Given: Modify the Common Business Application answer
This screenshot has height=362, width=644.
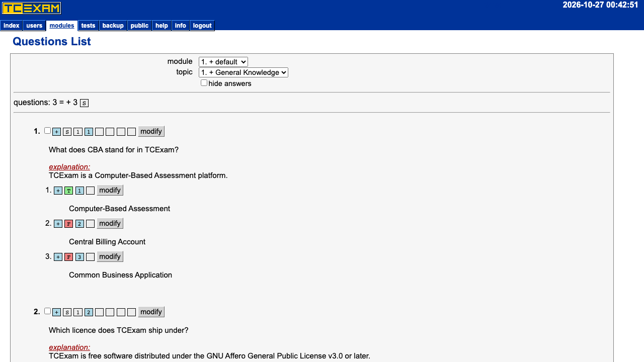Looking at the screenshot, I should [x=110, y=256].
